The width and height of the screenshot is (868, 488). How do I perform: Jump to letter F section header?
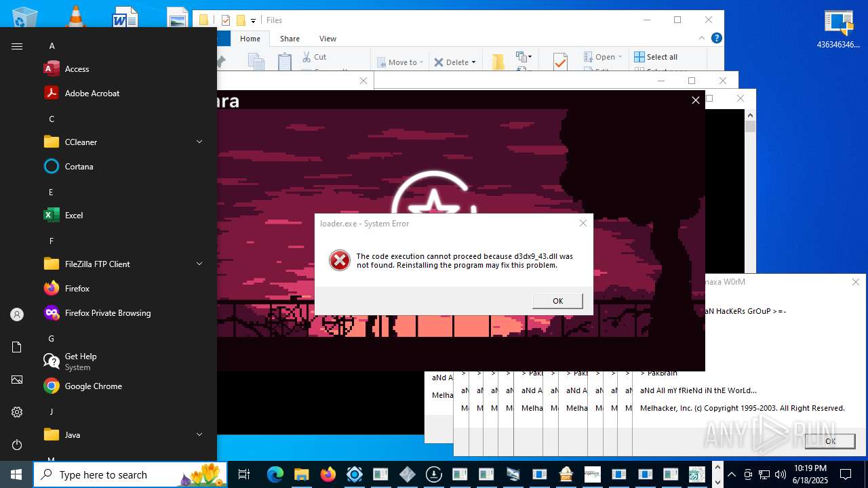click(52, 241)
